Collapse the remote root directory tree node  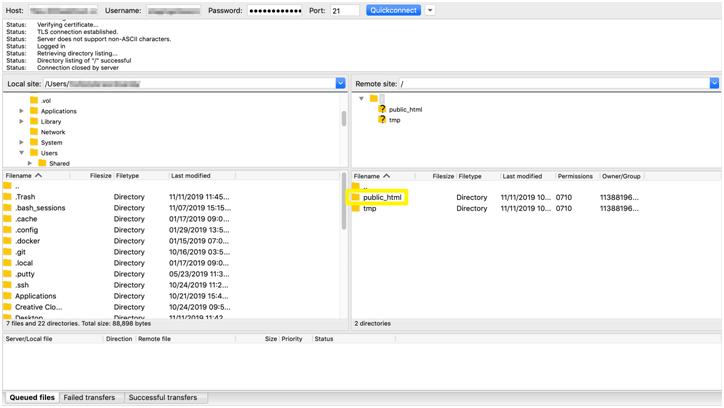(x=361, y=99)
